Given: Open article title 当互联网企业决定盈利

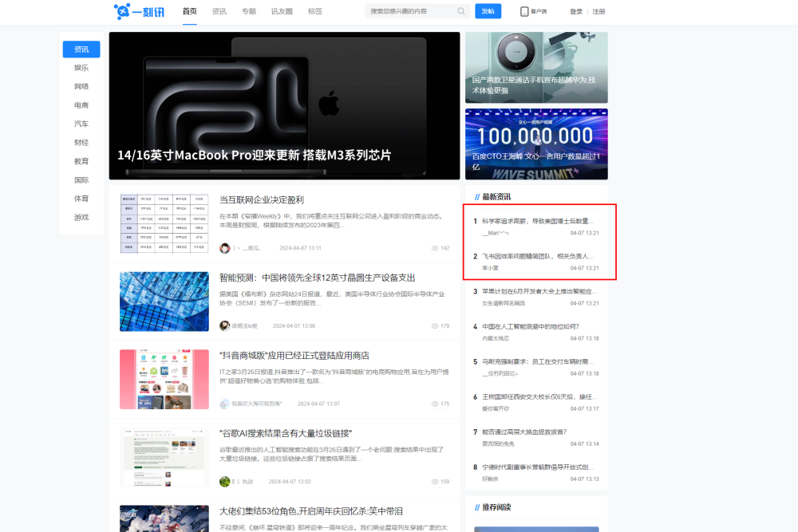Looking at the screenshot, I should [x=262, y=200].
